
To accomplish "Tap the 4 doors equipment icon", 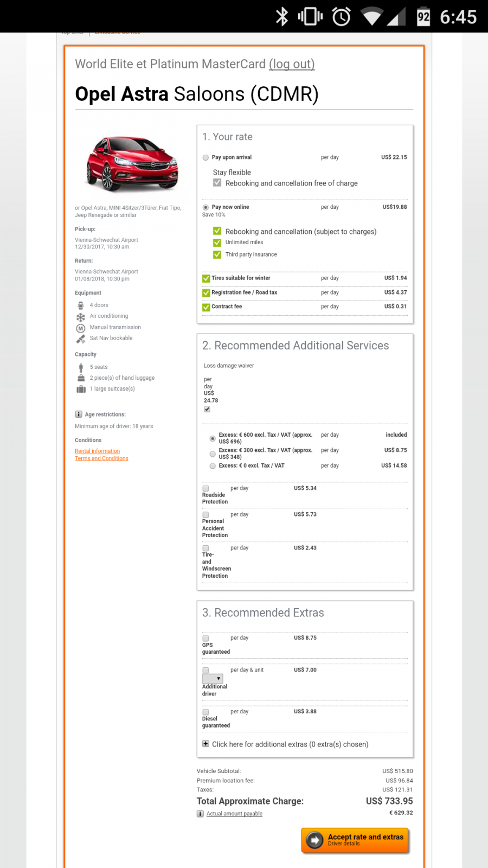I will coord(81,305).
